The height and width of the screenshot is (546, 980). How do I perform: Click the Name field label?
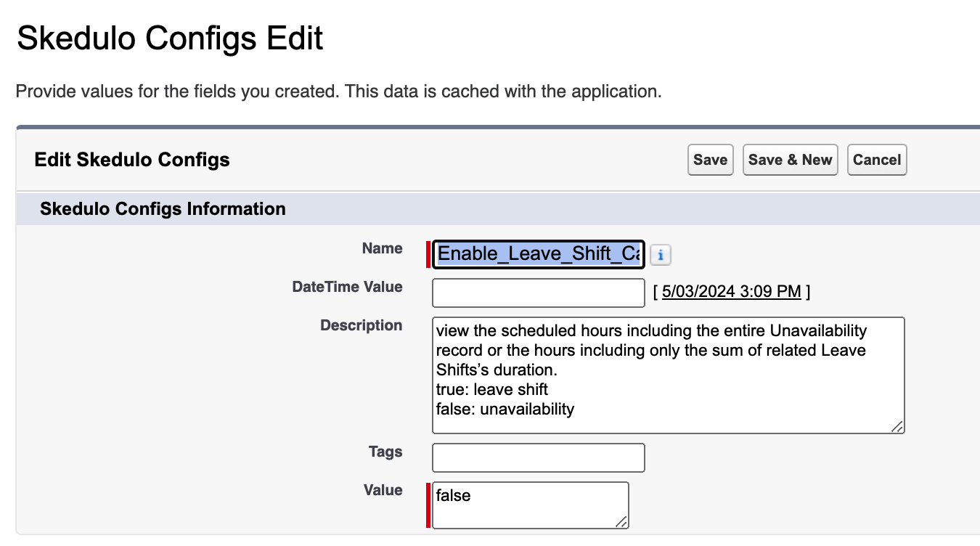click(383, 248)
